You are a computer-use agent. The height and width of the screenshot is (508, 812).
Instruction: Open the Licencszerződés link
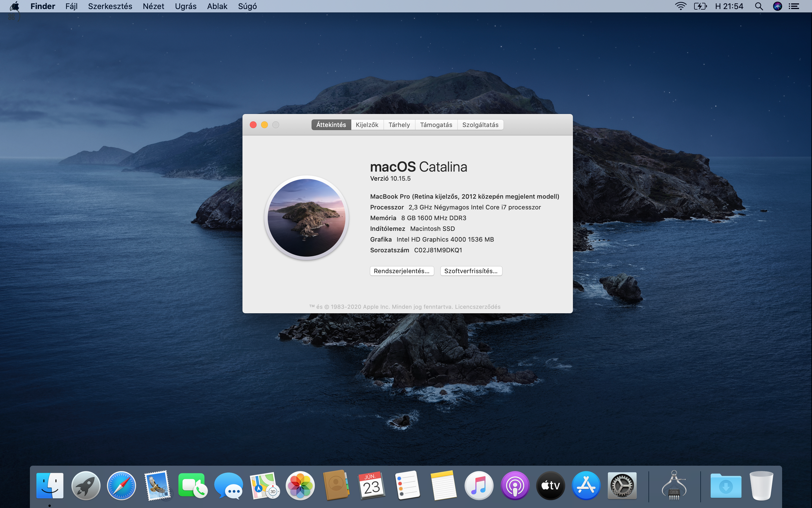click(477, 306)
